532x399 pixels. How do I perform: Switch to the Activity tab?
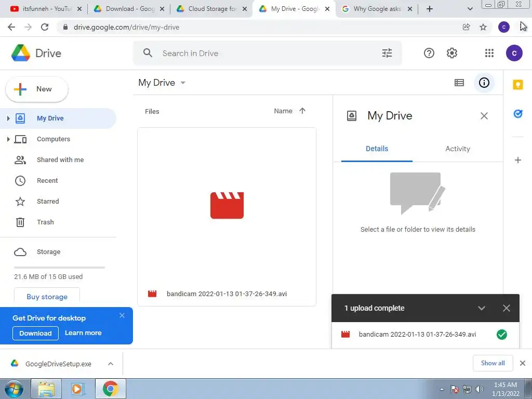point(458,149)
